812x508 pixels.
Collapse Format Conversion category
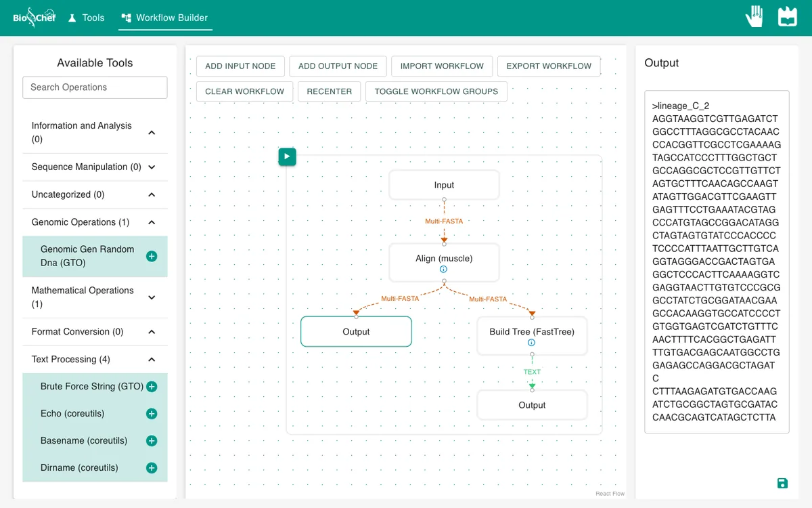point(152,332)
